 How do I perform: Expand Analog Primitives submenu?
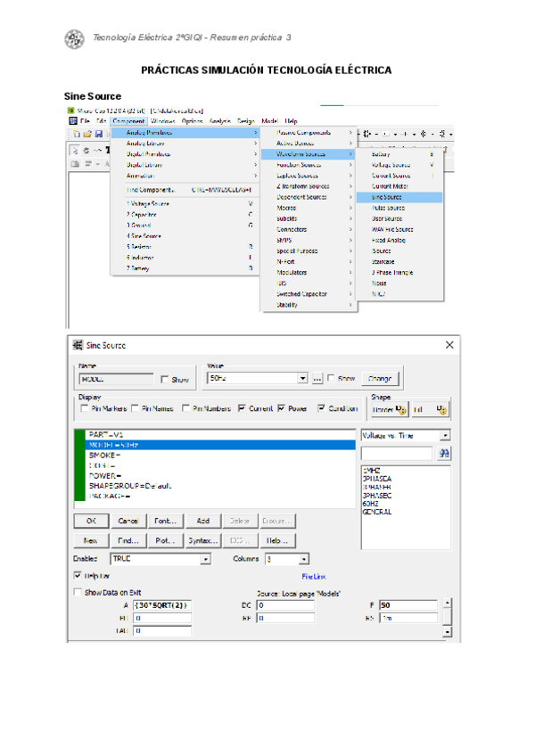[185, 133]
